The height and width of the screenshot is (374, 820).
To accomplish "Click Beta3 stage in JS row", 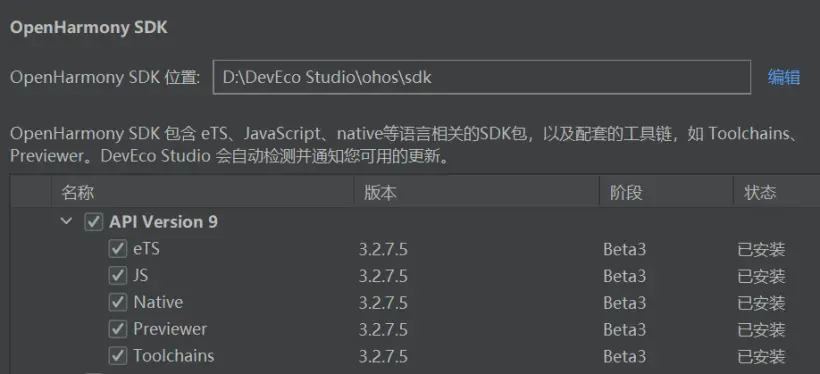I will click(624, 276).
